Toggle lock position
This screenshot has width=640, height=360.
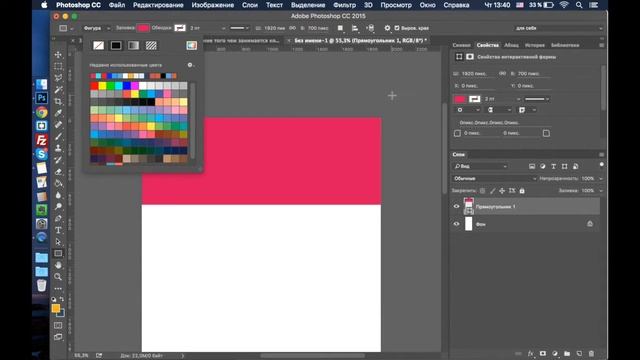point(502,191)
